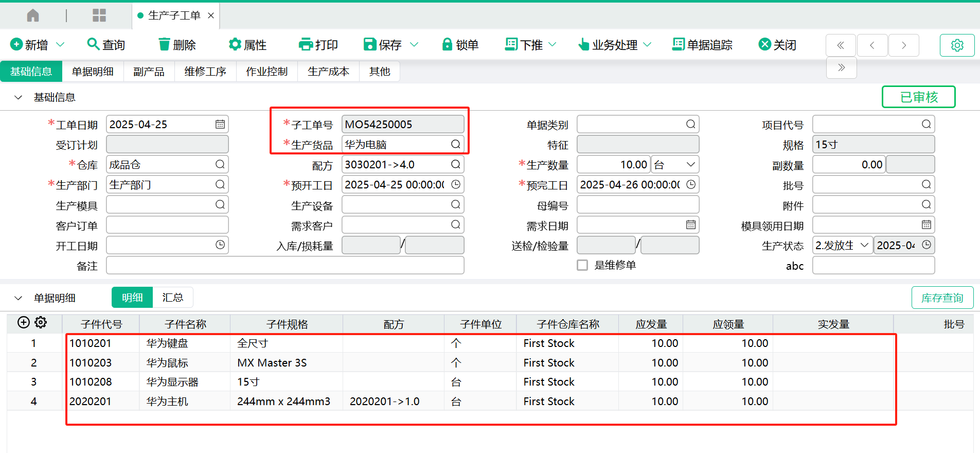Open time picker for 预开工日
Image resolution: width=980 pixels, height=453 pixels.
click(456, 184)
